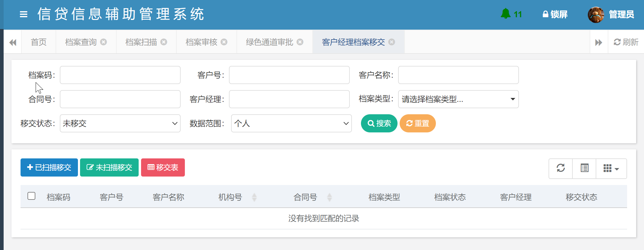
Task: Open the 移交状态 dropdown showing 未移交
Action: (x=120, y=123)
